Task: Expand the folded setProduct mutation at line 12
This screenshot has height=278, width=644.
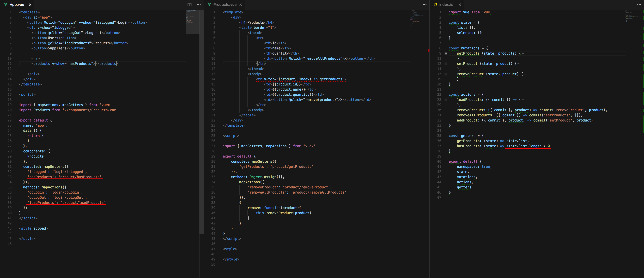Action: coord(446,64)
